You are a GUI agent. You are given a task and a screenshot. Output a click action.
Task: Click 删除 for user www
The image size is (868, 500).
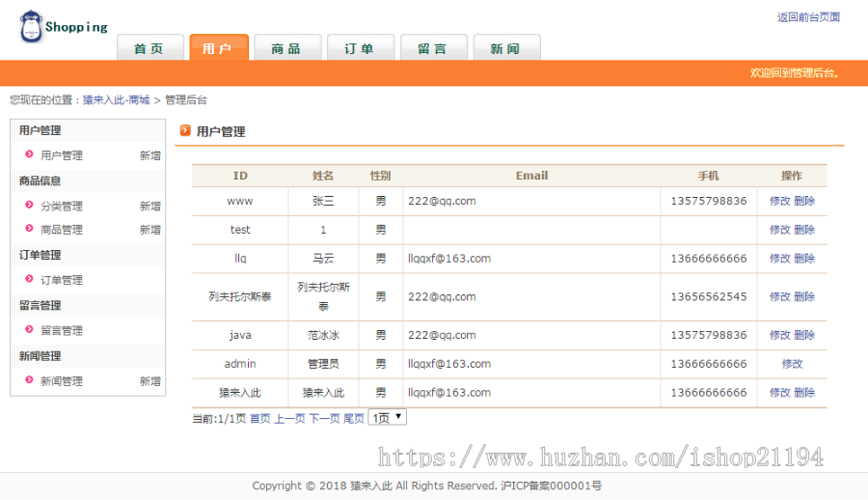[804, 201]
